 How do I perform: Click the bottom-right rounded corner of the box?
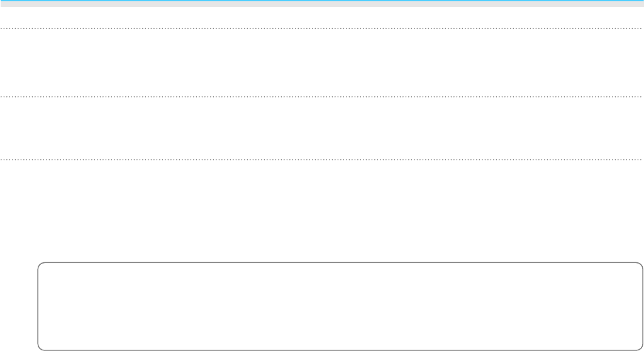tap(641, 348)
